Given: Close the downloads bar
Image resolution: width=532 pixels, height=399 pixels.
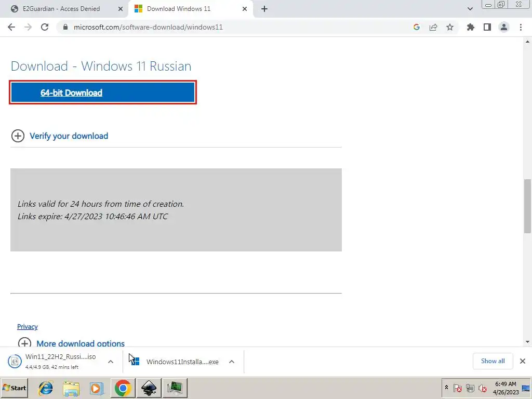Looking at the screenshot, I should [523, 361].
